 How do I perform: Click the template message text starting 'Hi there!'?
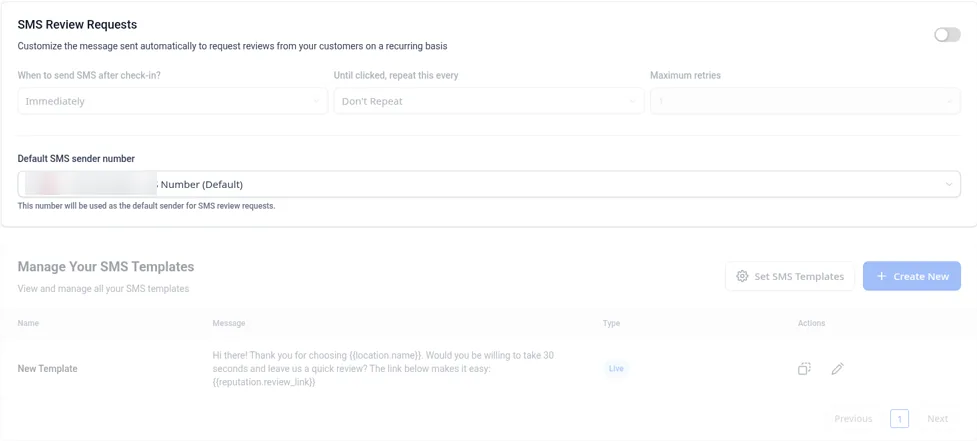pyautogui.click(x=383, y=369)
